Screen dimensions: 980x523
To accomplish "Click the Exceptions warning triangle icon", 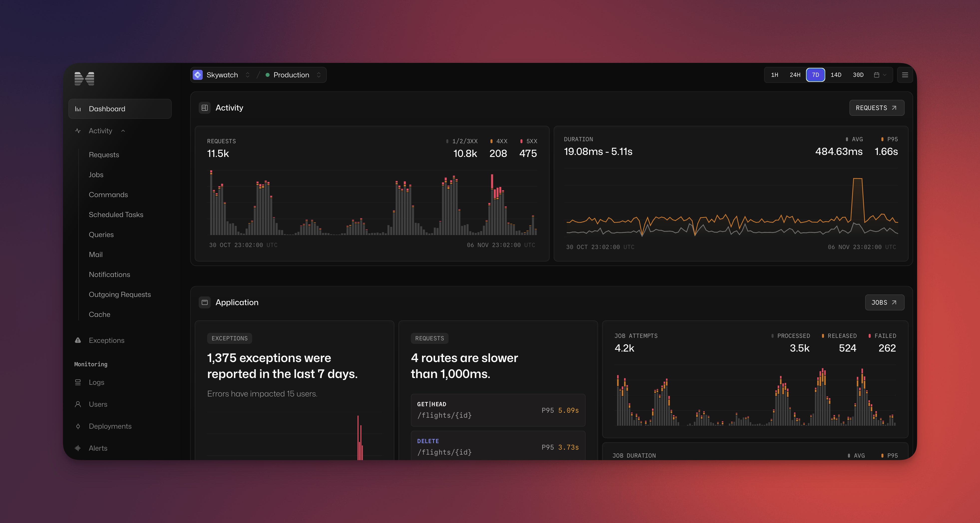I will pyautogui.click(x=78, y=340).
